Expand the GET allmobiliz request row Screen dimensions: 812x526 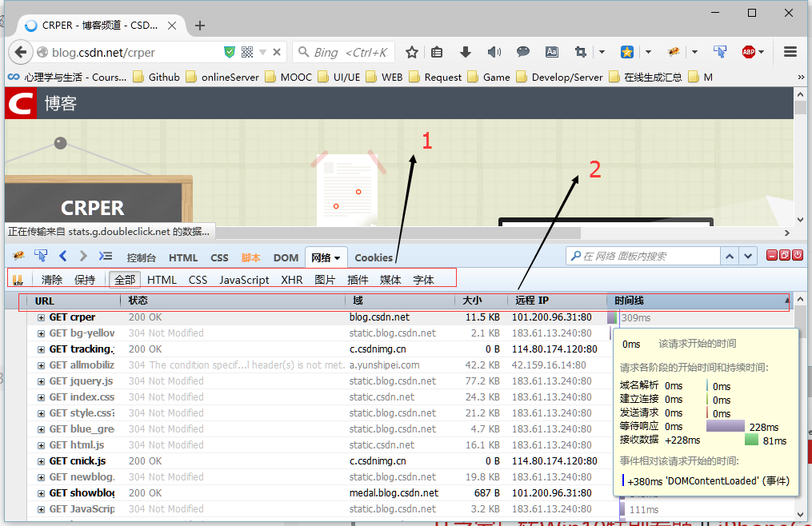point(41,365)
